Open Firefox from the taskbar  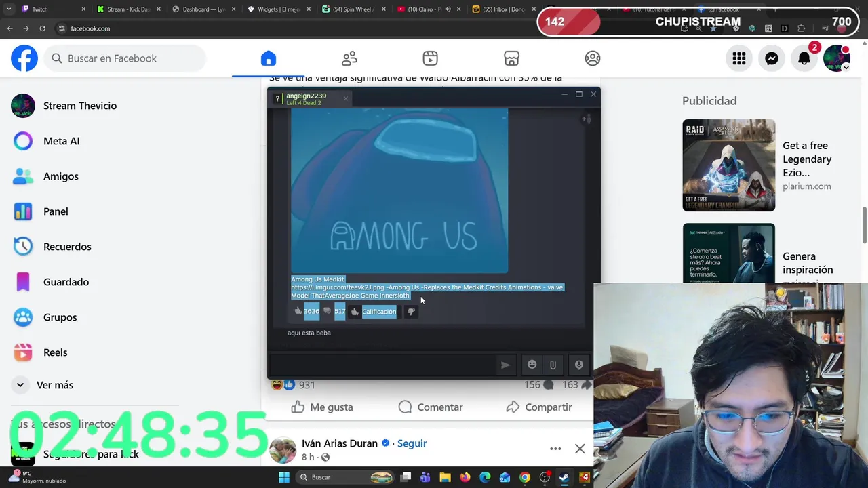coord(465,477)
